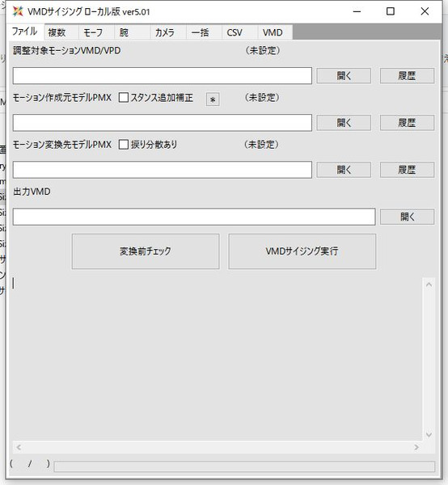Open the カメラ tab
This screenshot has width=448, height=485.
[168, 32]
